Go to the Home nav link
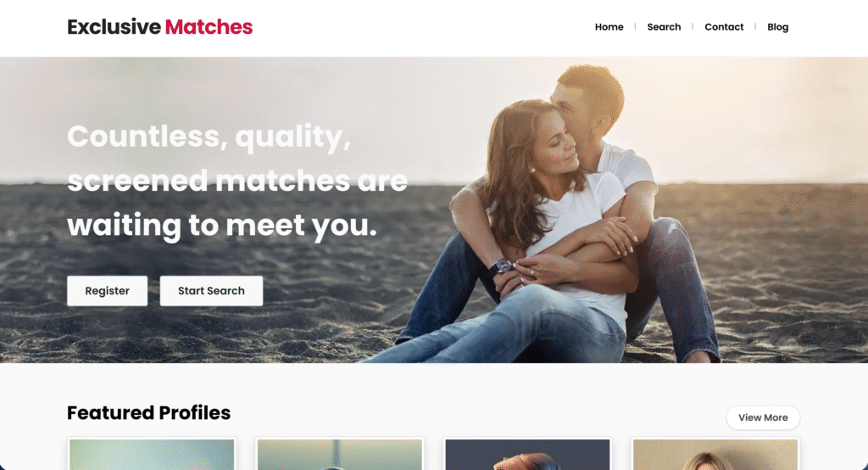868x470 pixels. click(609, 26)
